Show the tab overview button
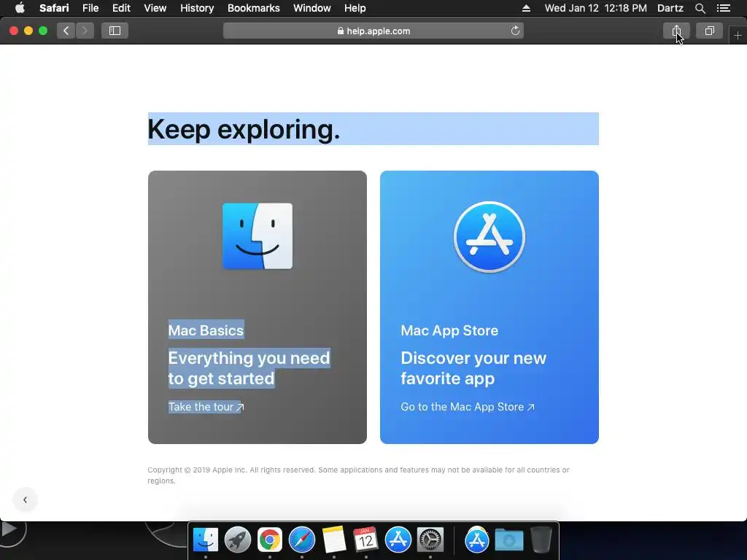The width and height of the screenshot is (747, 560). pyautogui.click(x=709, y=31)
